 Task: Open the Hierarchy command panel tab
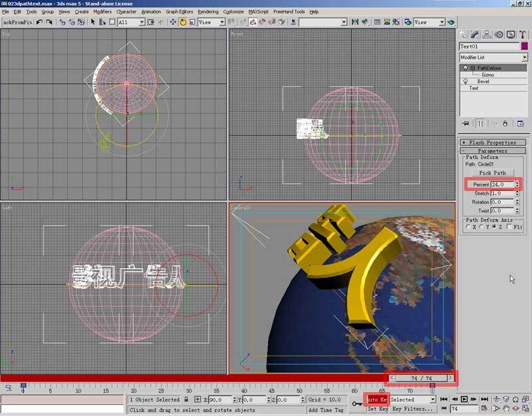pyautogui.click(x=487, y=35)
